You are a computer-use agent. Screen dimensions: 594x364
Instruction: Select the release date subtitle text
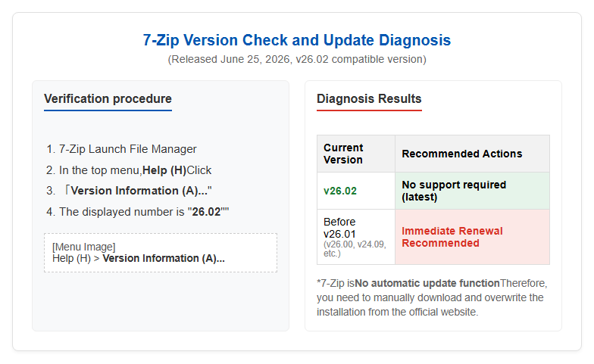coord(297,59)
